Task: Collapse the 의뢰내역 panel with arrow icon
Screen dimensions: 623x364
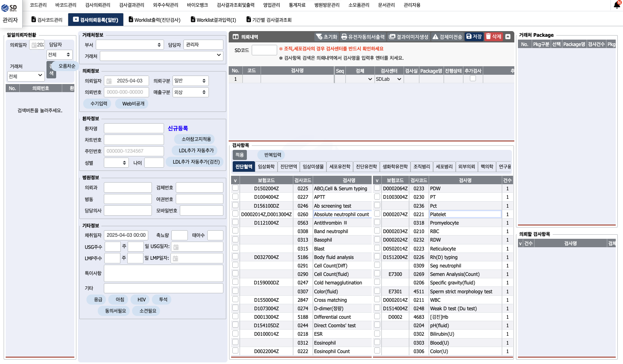Action: [508, 37]
